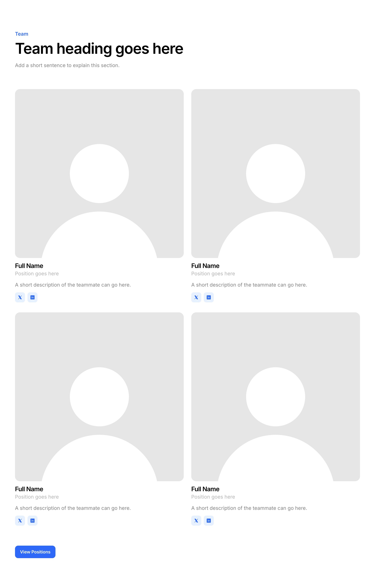Click the Team heading goes here title
This screenshot has height=588, width=375.
[x=99, y=49]
